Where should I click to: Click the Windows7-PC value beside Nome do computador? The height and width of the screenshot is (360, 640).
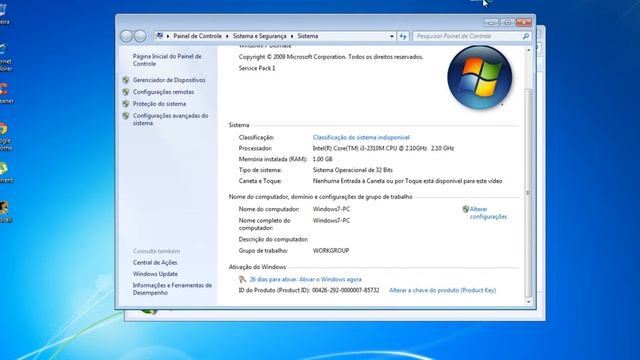point(331,209)
